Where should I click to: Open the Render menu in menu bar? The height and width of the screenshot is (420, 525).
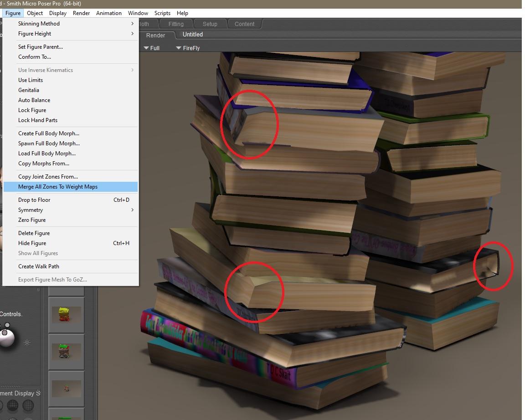82,13
